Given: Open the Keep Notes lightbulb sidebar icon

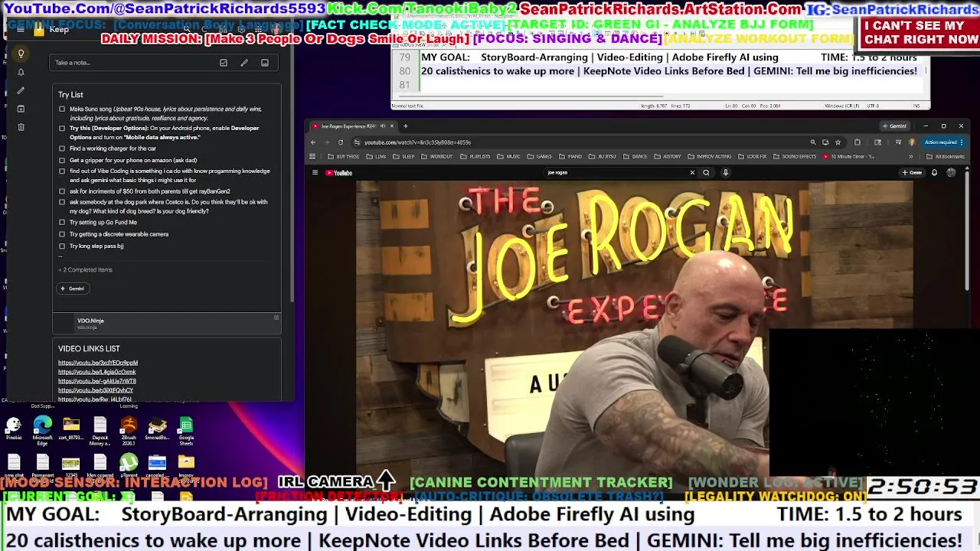Looking at the screenshot, I should [21, 54].
